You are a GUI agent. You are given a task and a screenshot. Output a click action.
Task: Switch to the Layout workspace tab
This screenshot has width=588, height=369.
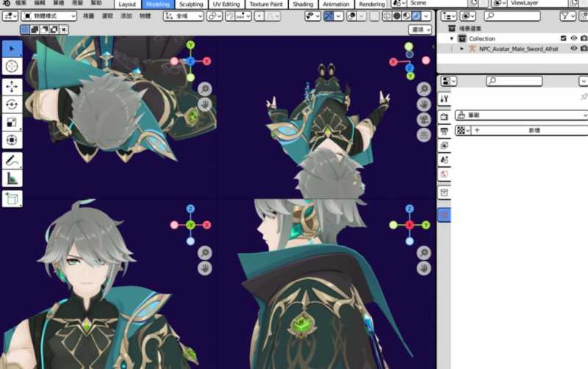[127, 4]
